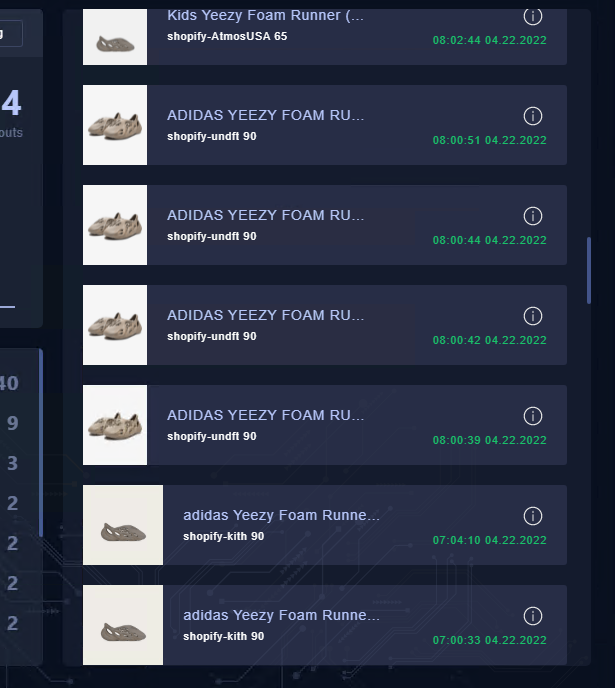Click timestamp 08:00:44 04.22.2022

click(x=490, y=240)
